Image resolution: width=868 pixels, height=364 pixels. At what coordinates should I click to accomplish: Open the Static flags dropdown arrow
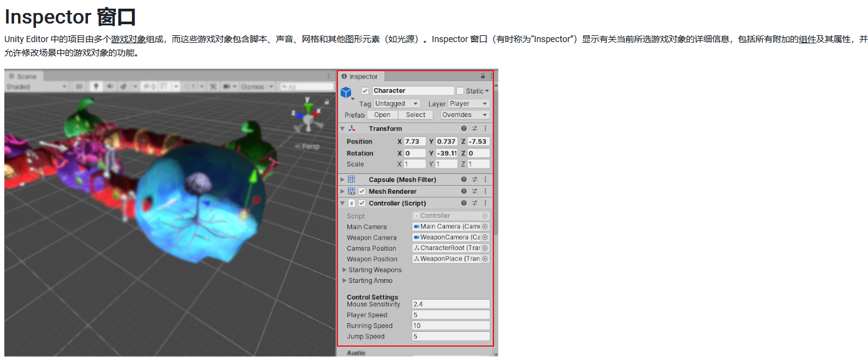pyautogui.click(x=487, y=91)
